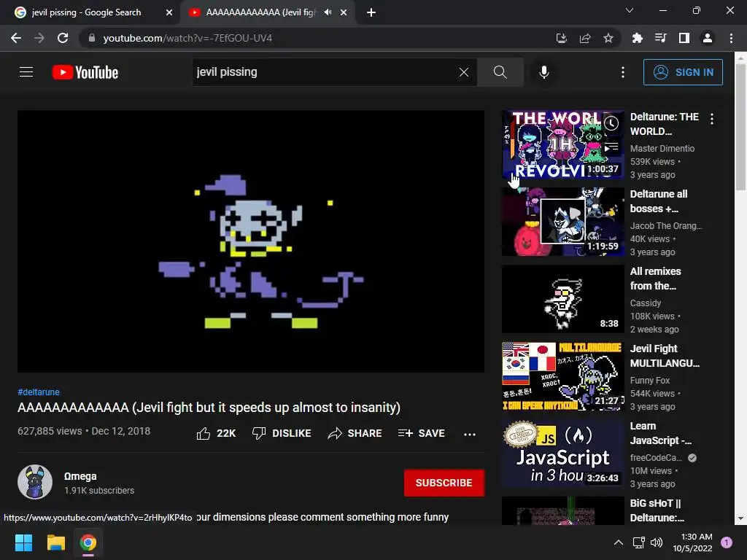The image size is (747, 560).
Task: Open 'Jevil Fight MULTILANGU...' video title
Action: click(665, 356)
